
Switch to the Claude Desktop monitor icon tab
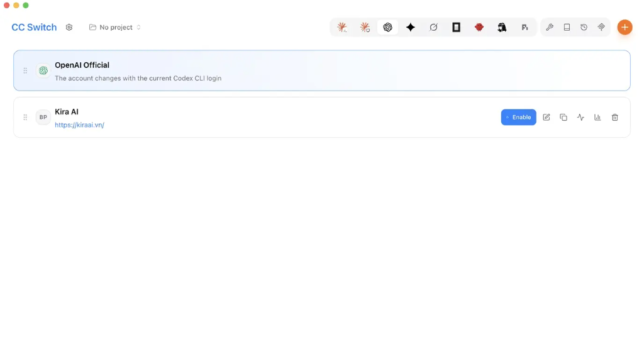365,27
